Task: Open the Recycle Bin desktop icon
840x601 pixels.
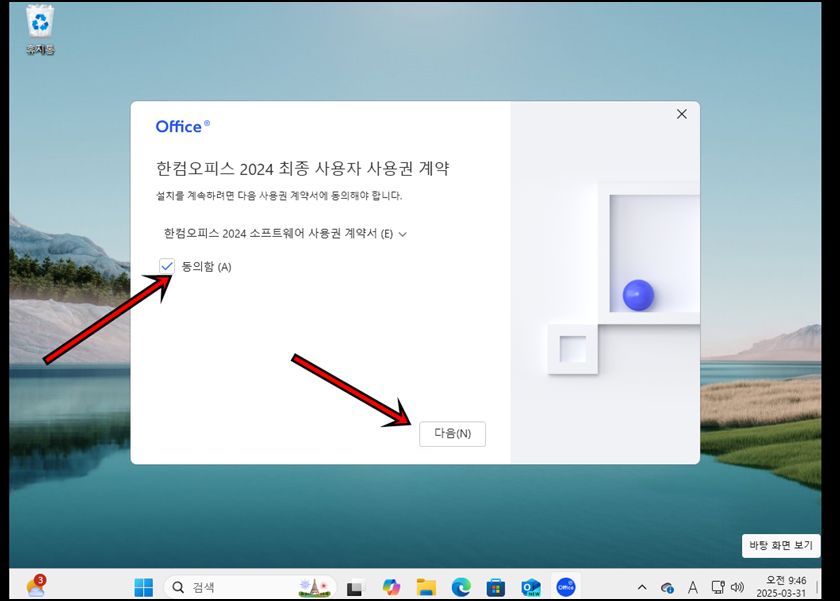Action: coord(40,29)
